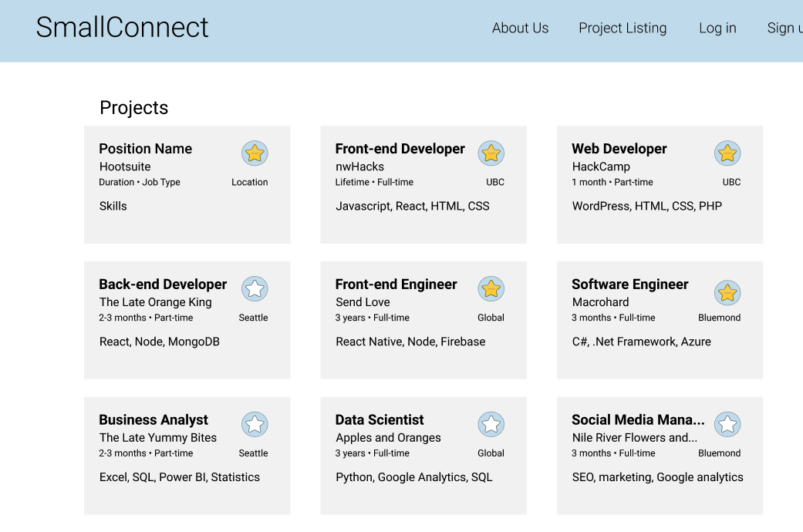Image resolution: width=803 pixels, height=532 pixels.
Task: Click the Log in link
Action: tap(717, 29)
